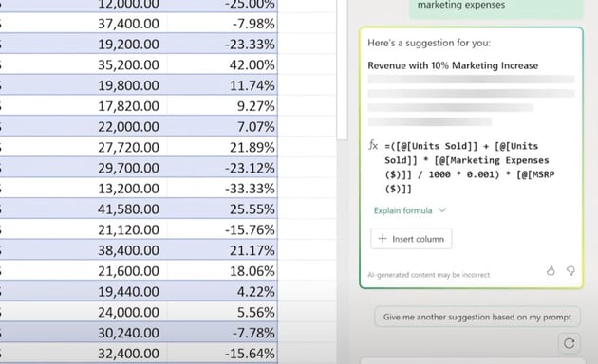
Task: Select cell with value 38,400.00
Action: tap(84, 249)
